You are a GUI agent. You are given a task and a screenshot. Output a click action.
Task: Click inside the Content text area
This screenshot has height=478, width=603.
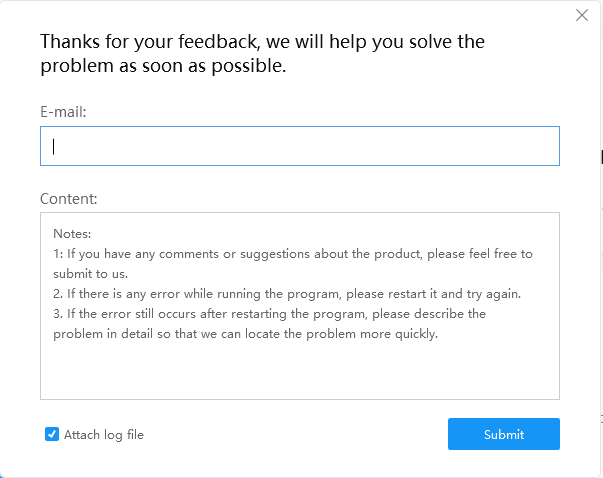pos(300,306)
